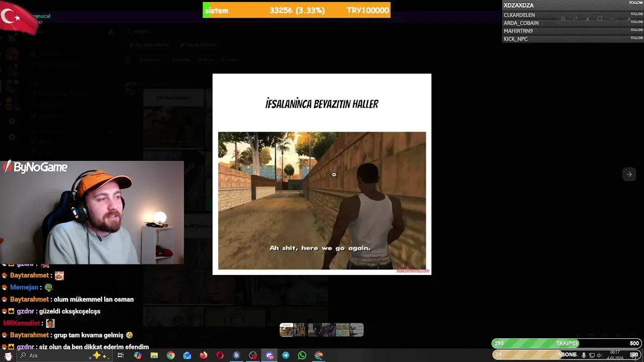Open Telegram from the taskbar
The height and width of the screenshot is (362, 644).
tap(286, 355)
